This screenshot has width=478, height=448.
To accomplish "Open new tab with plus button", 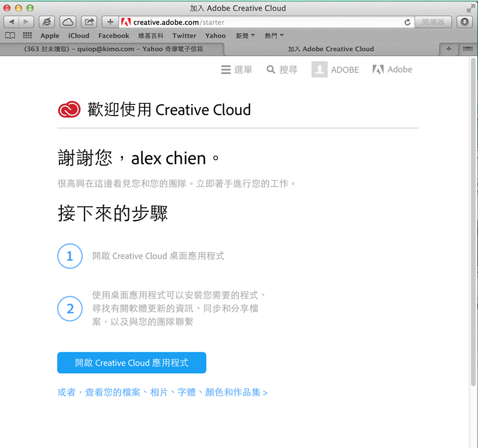I will [448, 49].
